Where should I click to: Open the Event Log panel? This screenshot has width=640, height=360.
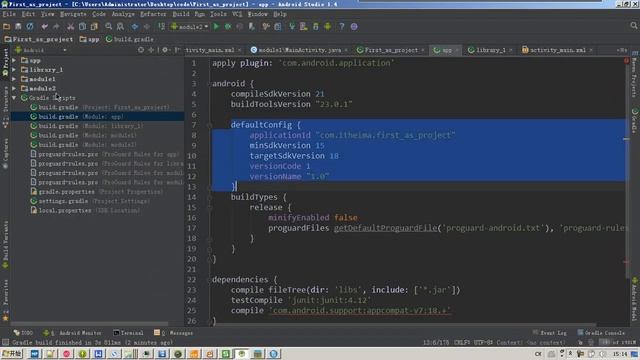(549, 333)
